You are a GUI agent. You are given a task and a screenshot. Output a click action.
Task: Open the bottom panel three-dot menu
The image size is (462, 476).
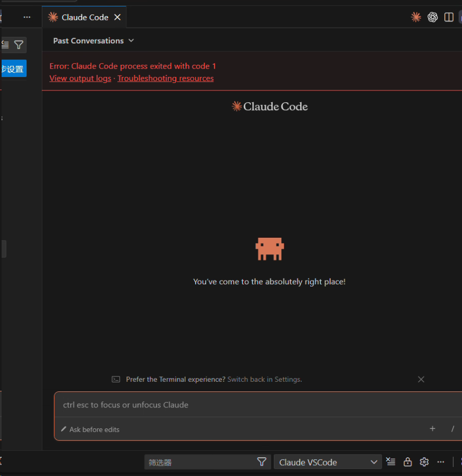tap(441, 462)
